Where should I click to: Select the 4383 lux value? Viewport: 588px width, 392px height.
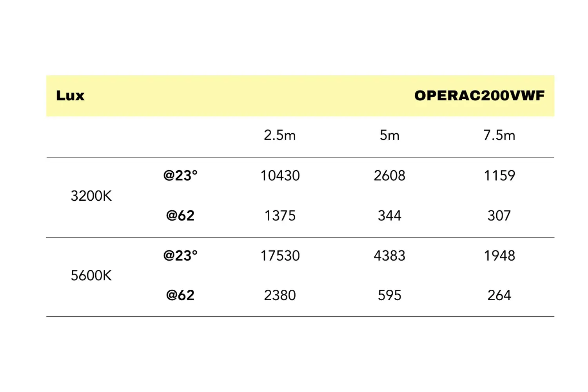390,256
